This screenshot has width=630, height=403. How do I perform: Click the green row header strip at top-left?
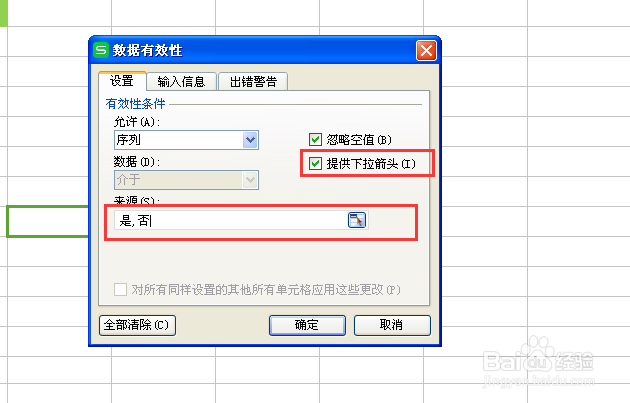(4, 13)
